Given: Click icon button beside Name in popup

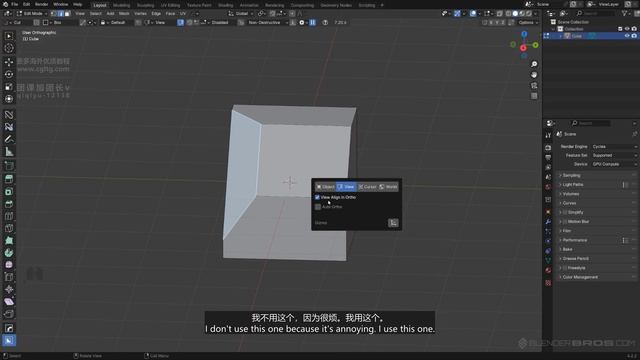Looking at the screenshot, I should (x=393, y=223).
